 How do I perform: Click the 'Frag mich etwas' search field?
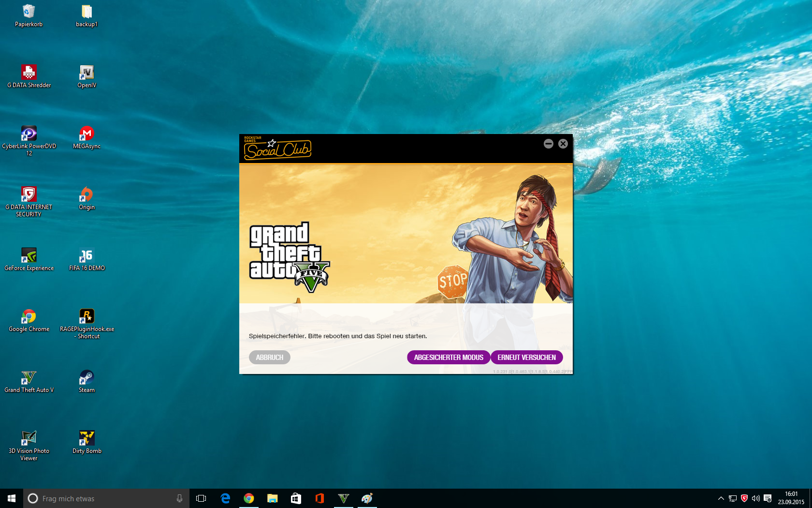point(106,498)
